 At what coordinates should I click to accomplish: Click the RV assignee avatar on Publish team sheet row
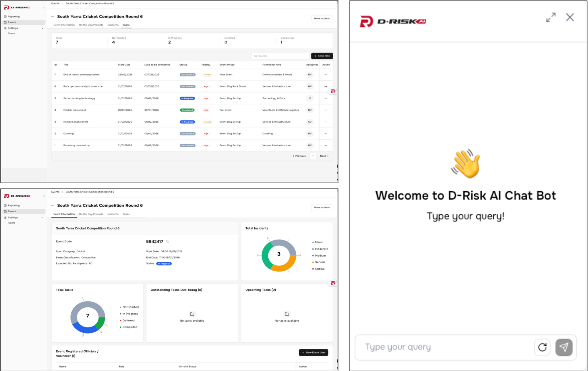(x=310, y=110)
